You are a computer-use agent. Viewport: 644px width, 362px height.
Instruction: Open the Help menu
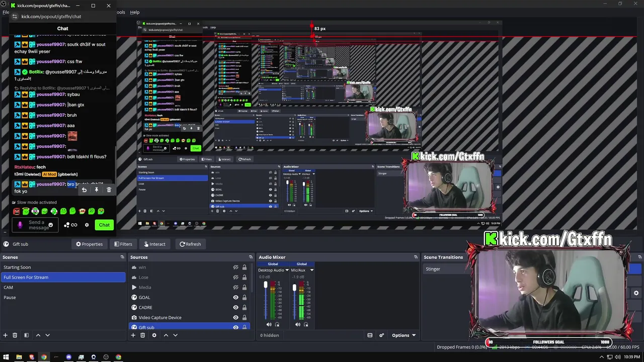click(135, 12)
